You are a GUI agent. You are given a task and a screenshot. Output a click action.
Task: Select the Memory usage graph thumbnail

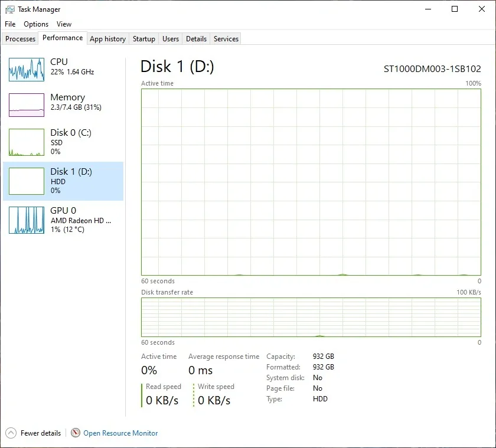click(x=27, y=105)
